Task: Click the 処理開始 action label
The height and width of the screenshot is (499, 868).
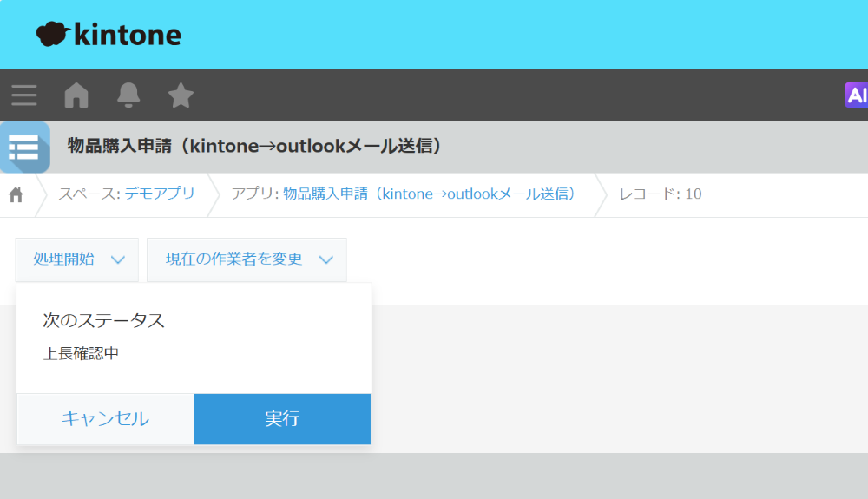Action: pyautogui.click(x=63, y=259)
